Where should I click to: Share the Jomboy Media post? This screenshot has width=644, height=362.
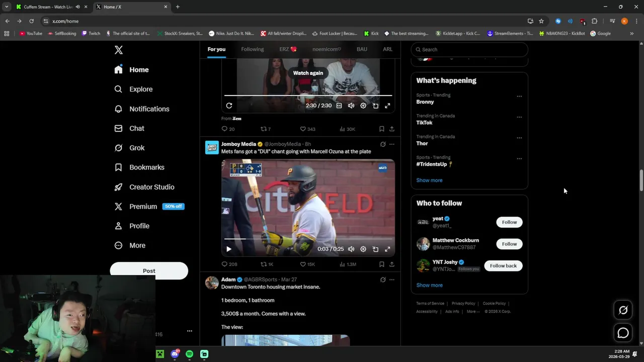pos(391,264)
